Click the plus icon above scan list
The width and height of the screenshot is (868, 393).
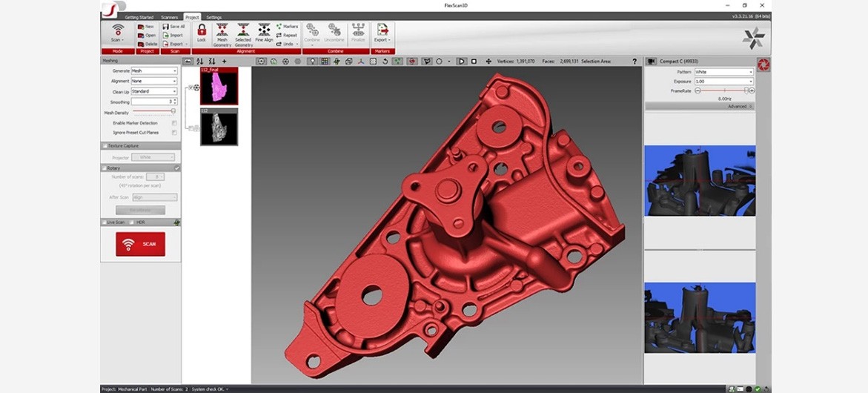tap(225, 62)
